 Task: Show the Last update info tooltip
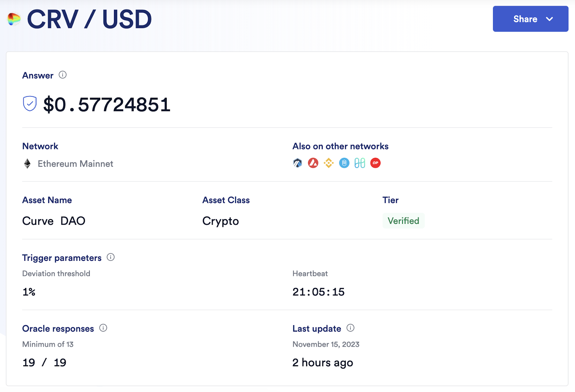pyautogui.click(x=350, y=328)
